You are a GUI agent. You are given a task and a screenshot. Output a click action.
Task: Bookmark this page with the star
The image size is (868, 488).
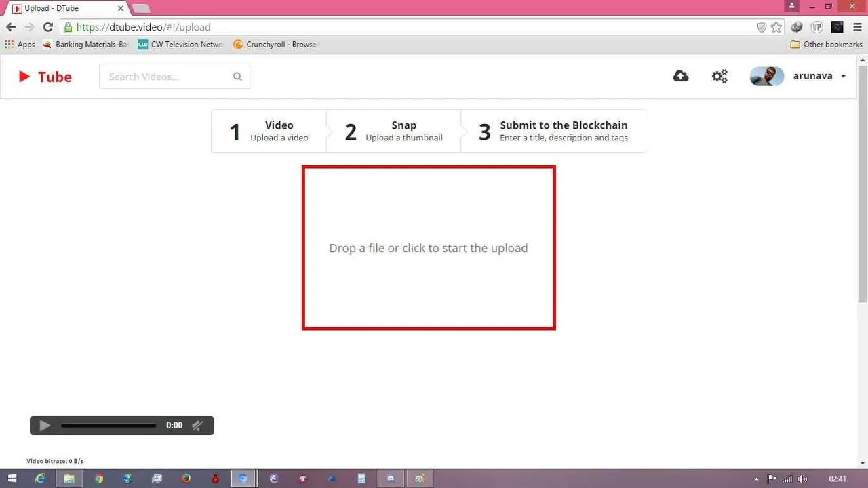coord(776,27)
